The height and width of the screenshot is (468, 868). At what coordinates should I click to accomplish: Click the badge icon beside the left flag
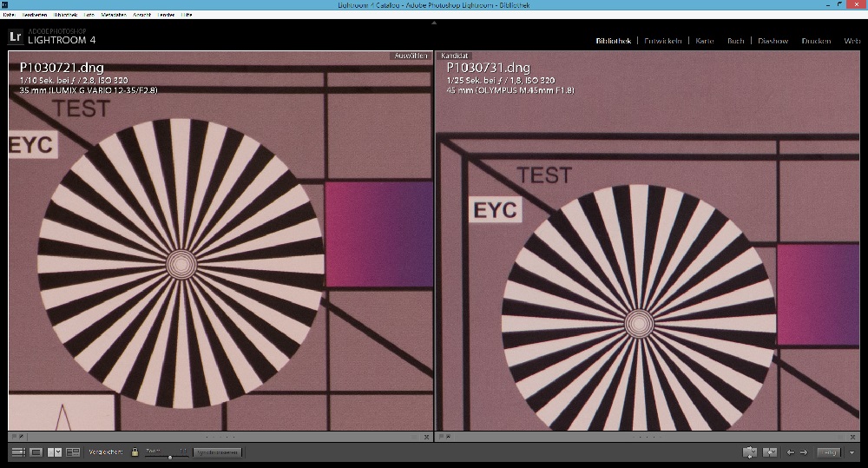click(21, 437)
